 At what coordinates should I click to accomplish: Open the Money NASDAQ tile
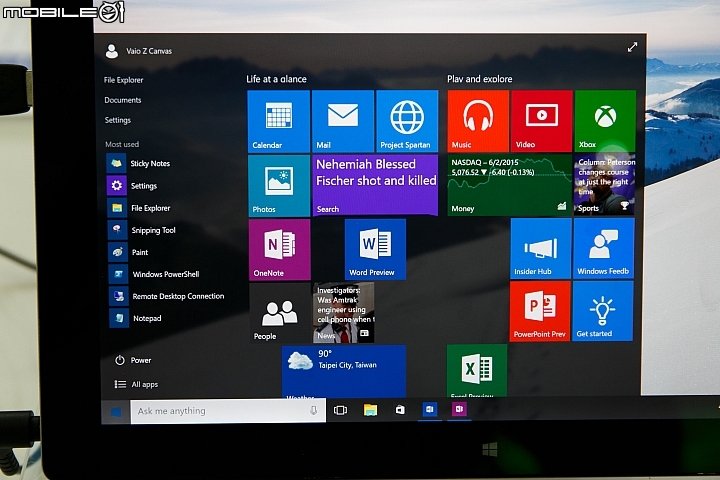click(509, 185)
